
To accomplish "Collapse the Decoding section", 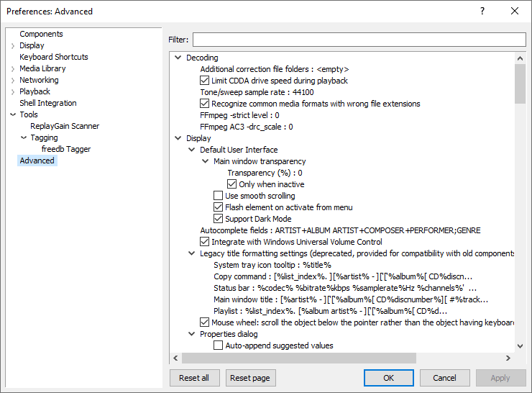I will 178,58.
